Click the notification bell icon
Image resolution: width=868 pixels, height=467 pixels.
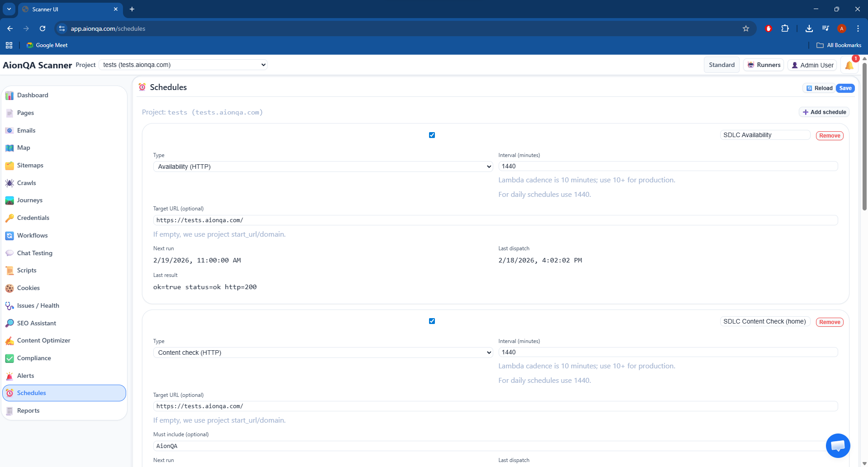[x=849, y=65]
